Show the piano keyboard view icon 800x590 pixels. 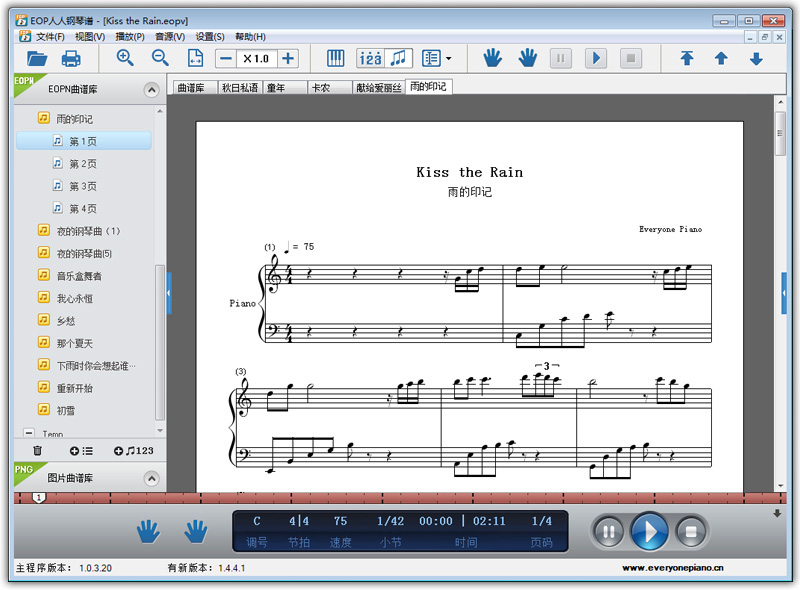337,58
